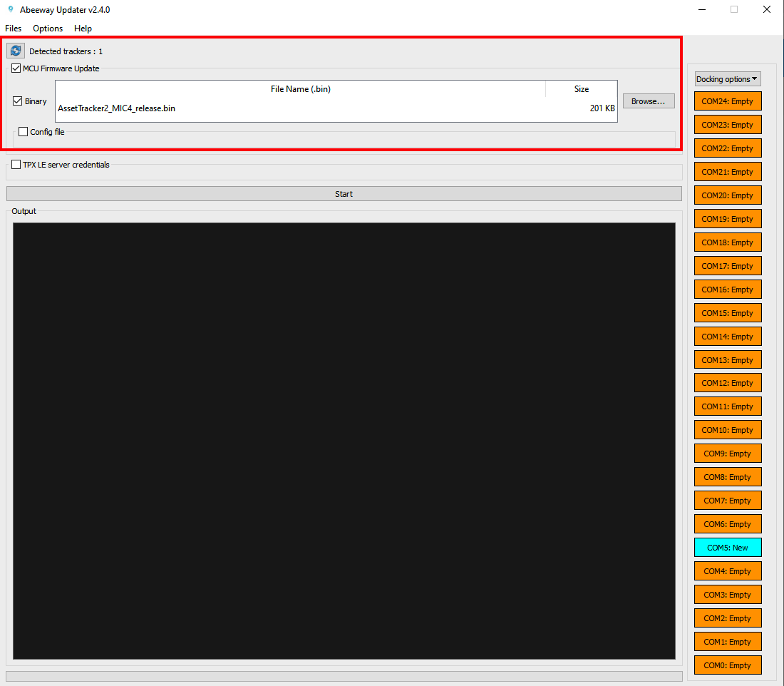This screenshot has height=686, width=784.
Task: Click the progress bar below Output
Action: (344, 676)
